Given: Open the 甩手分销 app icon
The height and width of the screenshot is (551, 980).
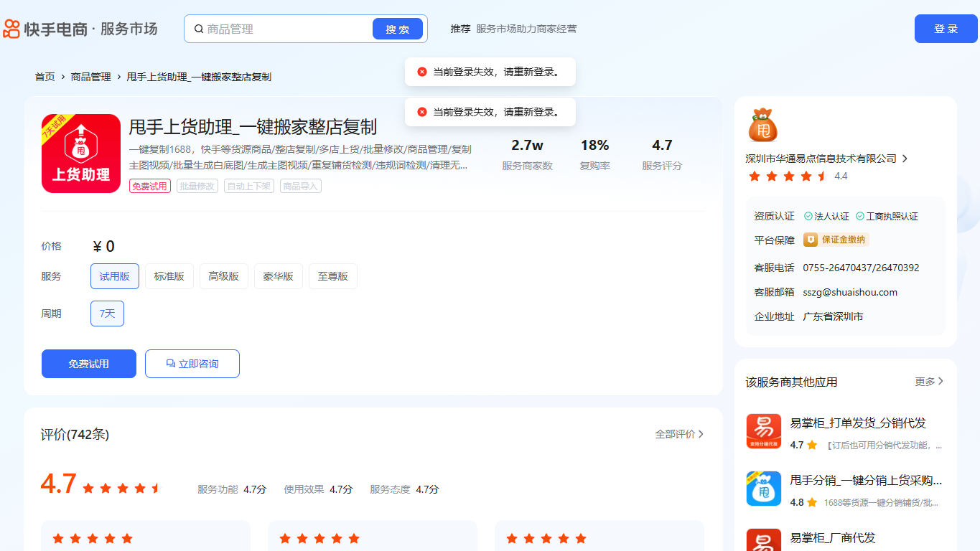Looking at the screenshot, I should tap(764, 489).
